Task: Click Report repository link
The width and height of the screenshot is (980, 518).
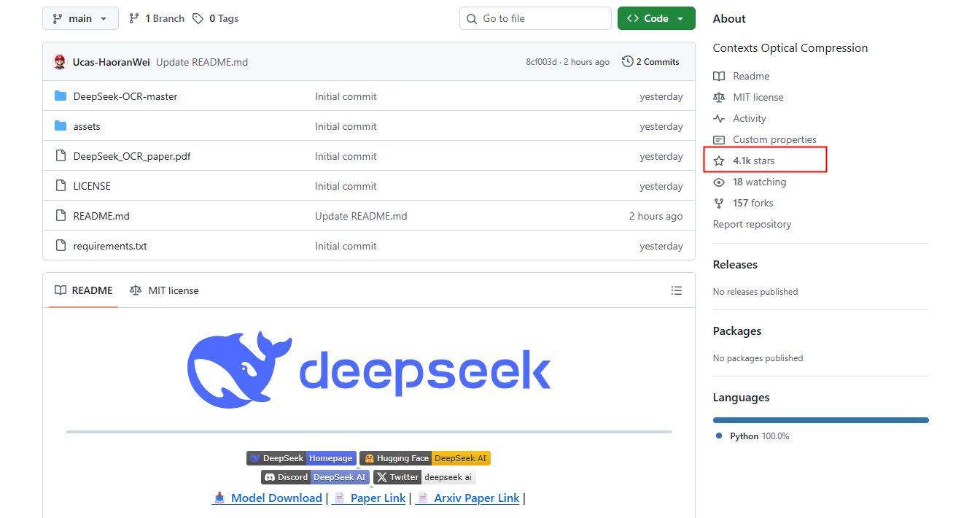Action: (x=752, y=224)
